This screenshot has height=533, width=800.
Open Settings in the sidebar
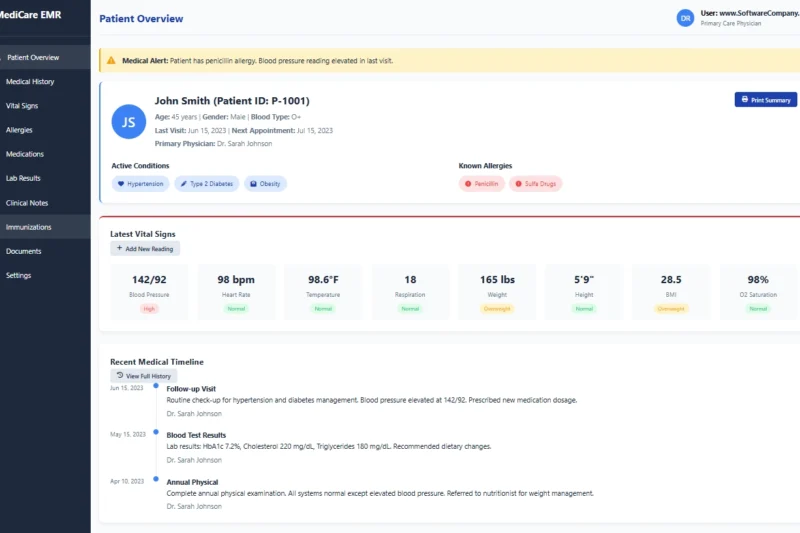click(45, 275)
